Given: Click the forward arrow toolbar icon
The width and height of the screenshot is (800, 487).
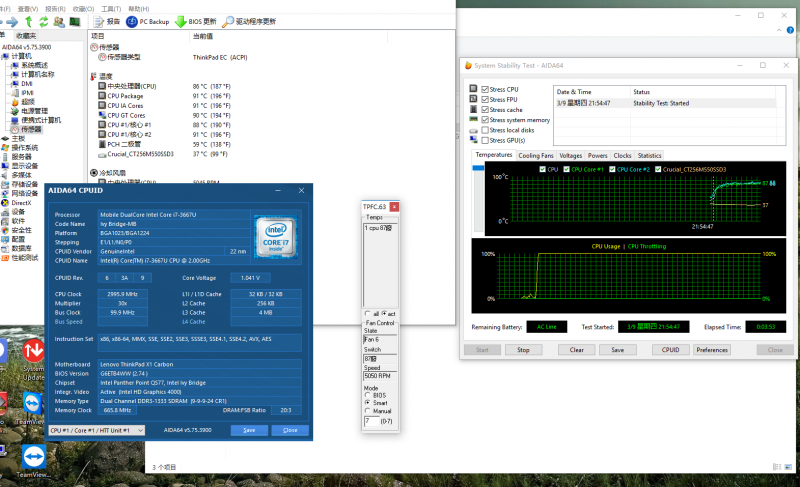Looking at the screenshot, I should [x=12, y=21].
